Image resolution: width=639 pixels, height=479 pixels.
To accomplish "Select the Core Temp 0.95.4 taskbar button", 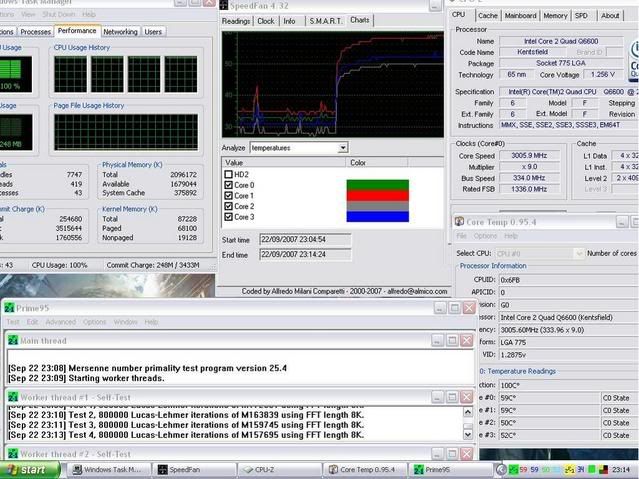I will pos(365,470).
